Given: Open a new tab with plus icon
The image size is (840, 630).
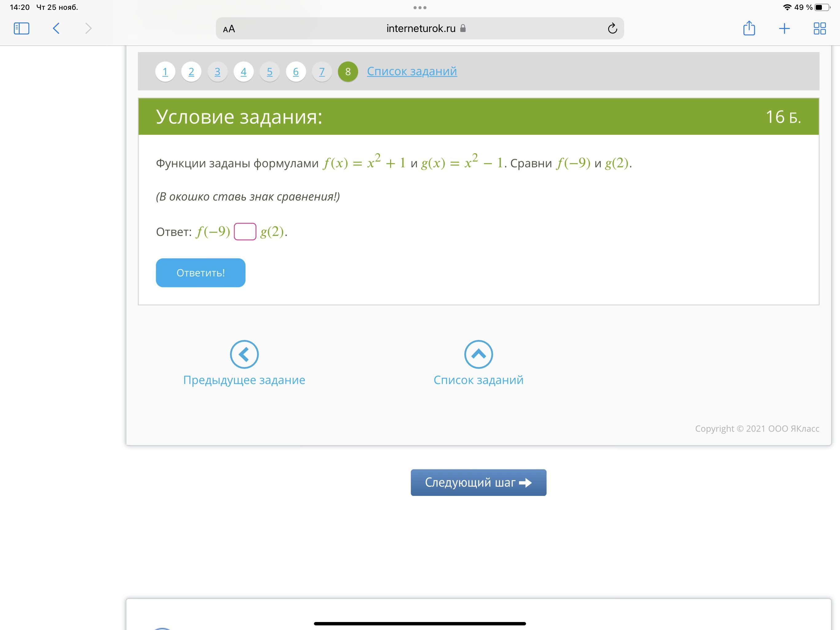Looking at the screenshot, I should (x=784, y=29).
